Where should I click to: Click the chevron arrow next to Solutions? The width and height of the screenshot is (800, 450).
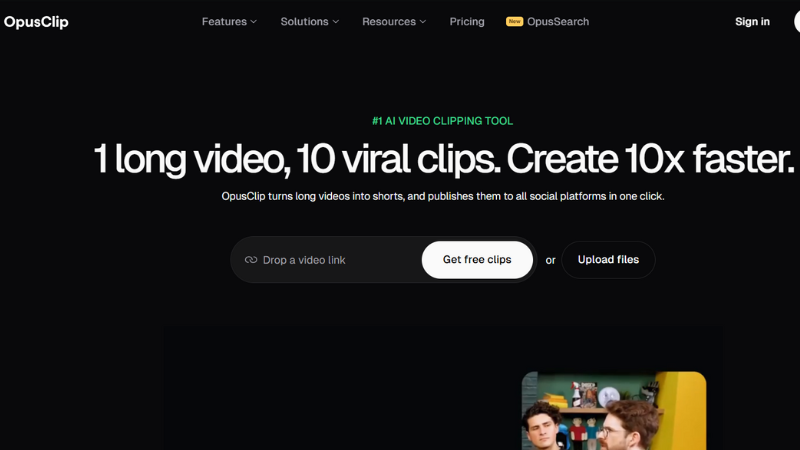pos(336,22)
